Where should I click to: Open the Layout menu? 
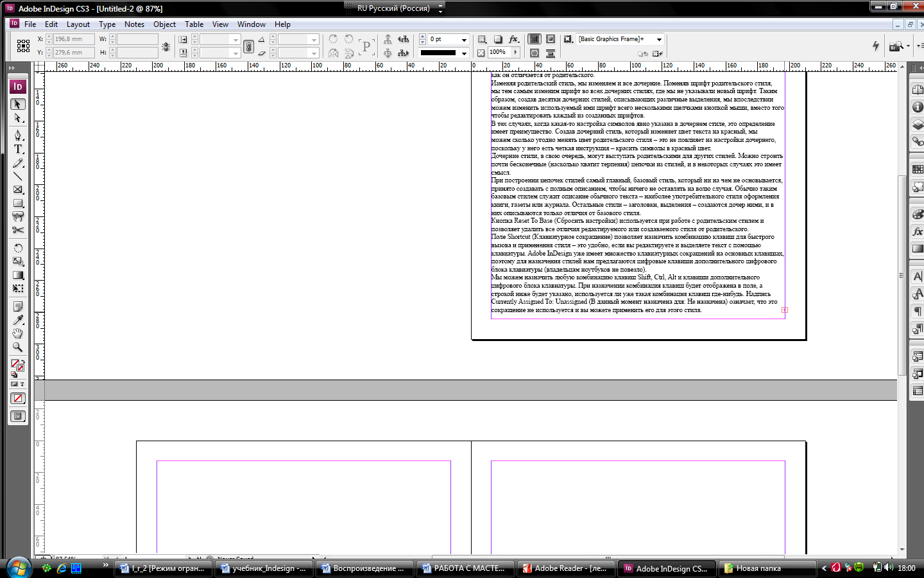78,24
